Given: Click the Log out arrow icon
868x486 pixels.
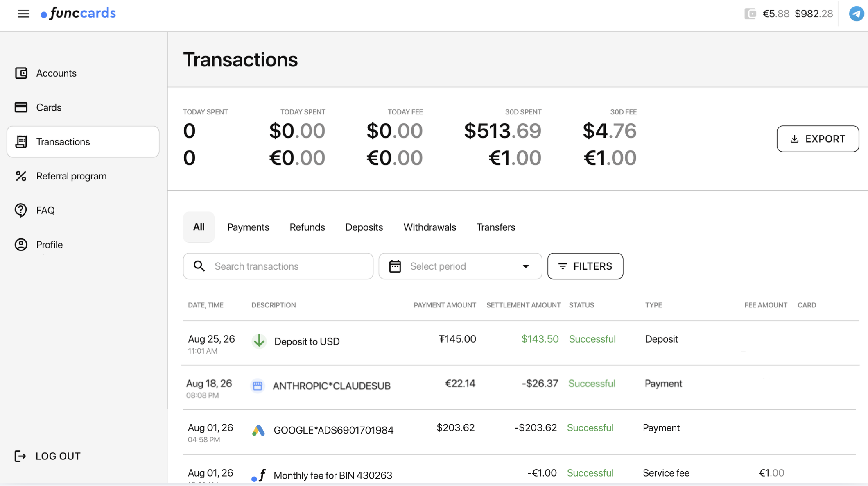Looking at the screenshot, I should coord(20,456).
